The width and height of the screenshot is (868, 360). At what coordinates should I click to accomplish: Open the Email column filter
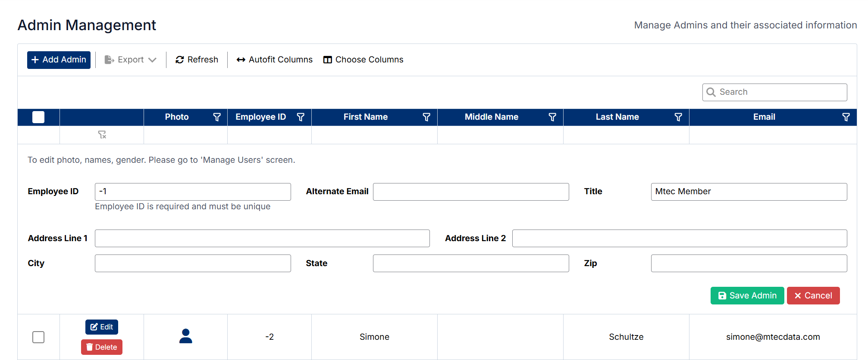846,117
